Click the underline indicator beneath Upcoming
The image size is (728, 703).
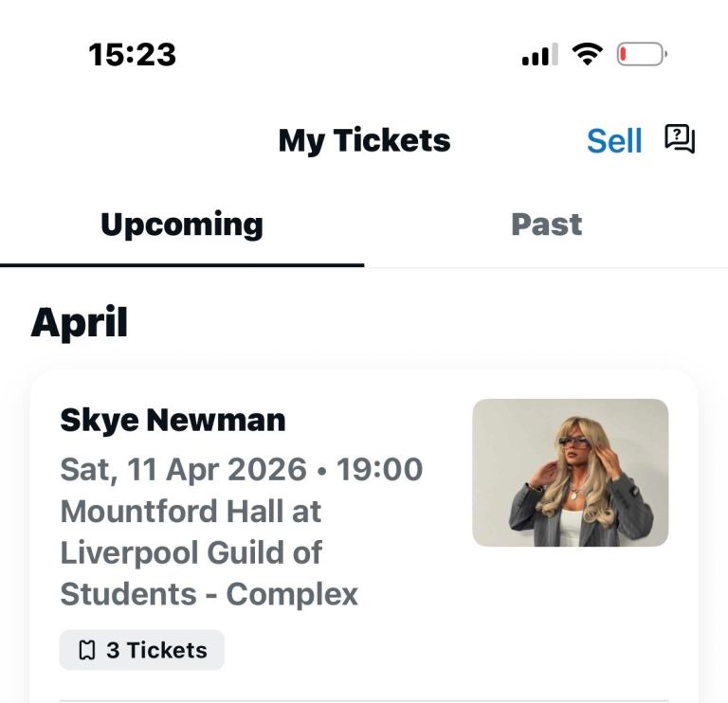pos(182,264)
